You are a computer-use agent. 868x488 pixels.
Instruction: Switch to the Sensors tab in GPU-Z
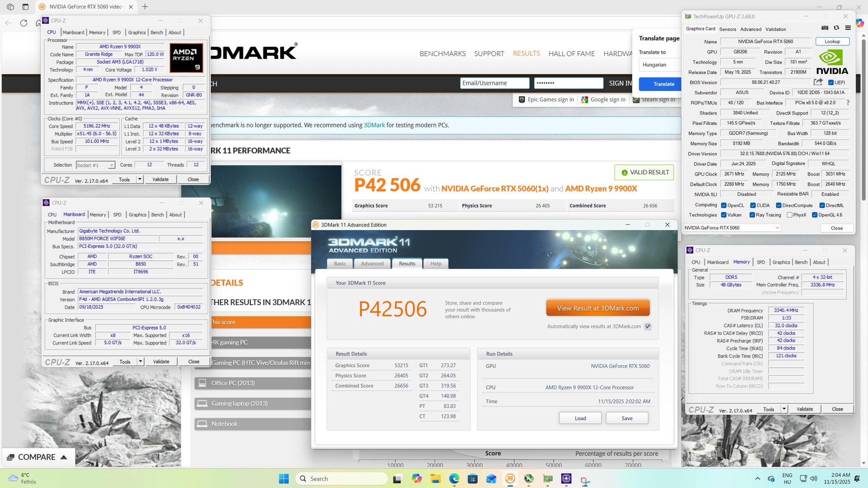tap(727, 29)
